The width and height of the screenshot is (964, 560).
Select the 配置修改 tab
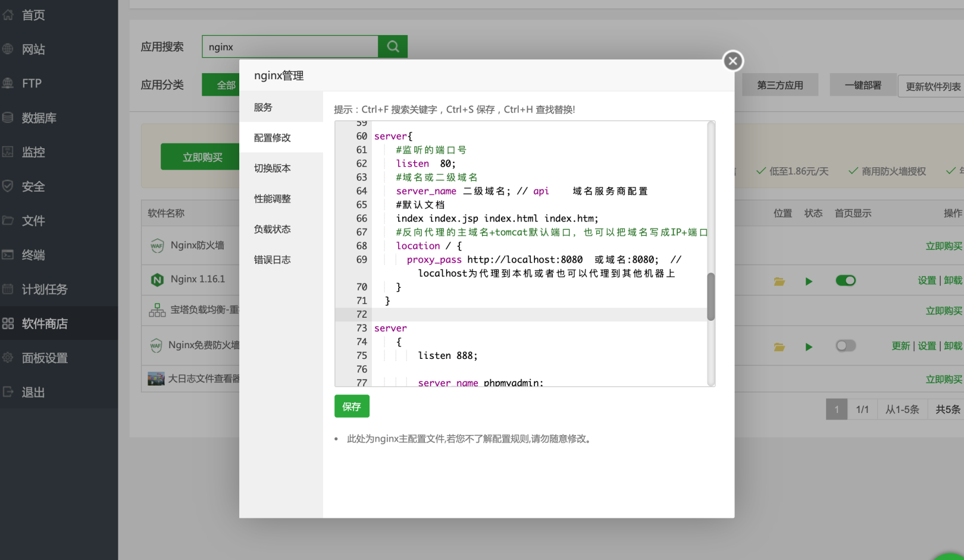(281, 137)
